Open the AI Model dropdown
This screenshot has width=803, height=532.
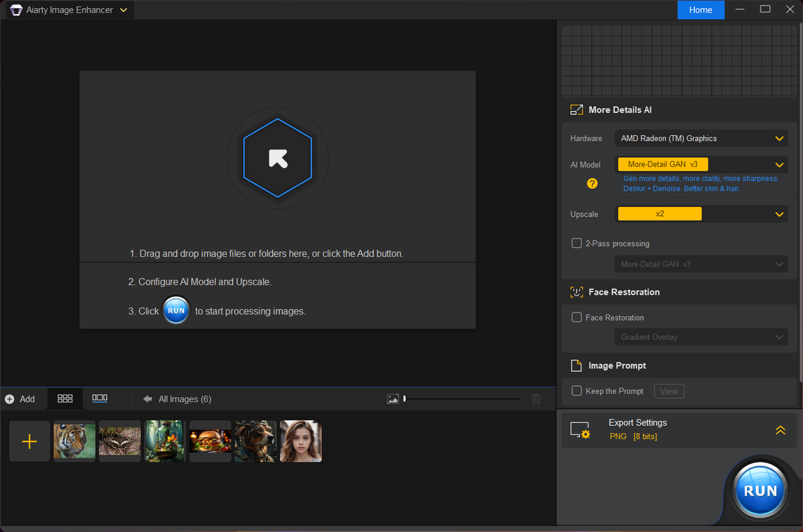(701, 164)
